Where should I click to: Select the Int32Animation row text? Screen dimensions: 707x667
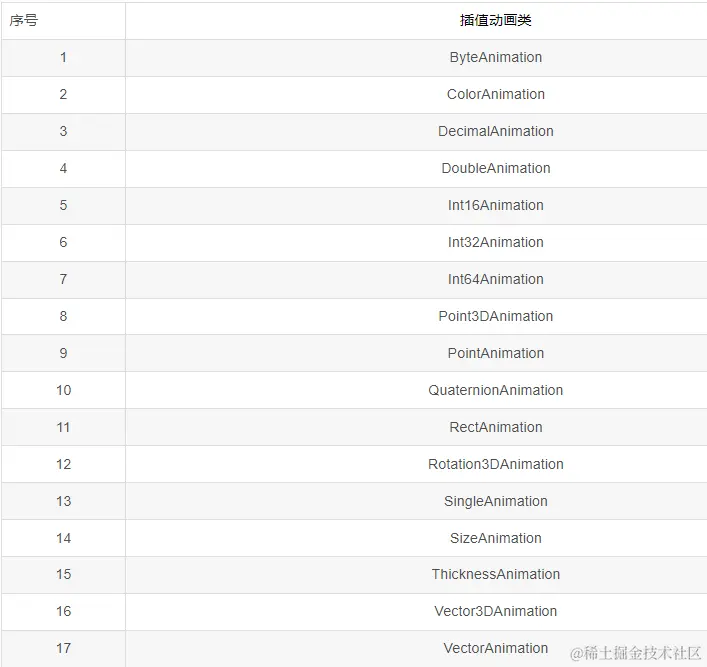point(496,242)
